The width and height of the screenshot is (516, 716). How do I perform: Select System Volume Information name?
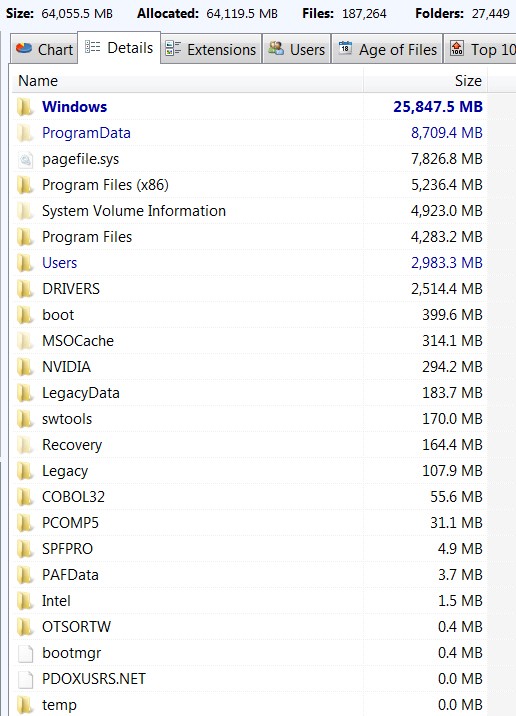(134, 211)
